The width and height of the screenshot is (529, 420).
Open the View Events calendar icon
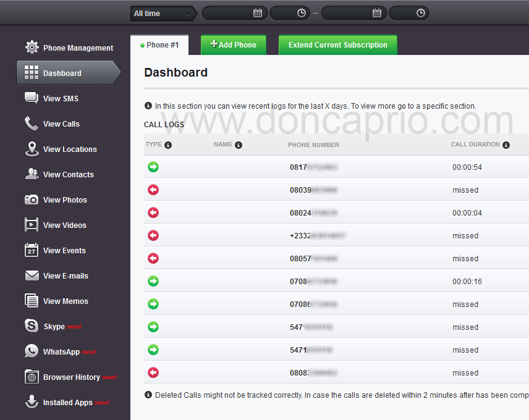pos(32,250)
